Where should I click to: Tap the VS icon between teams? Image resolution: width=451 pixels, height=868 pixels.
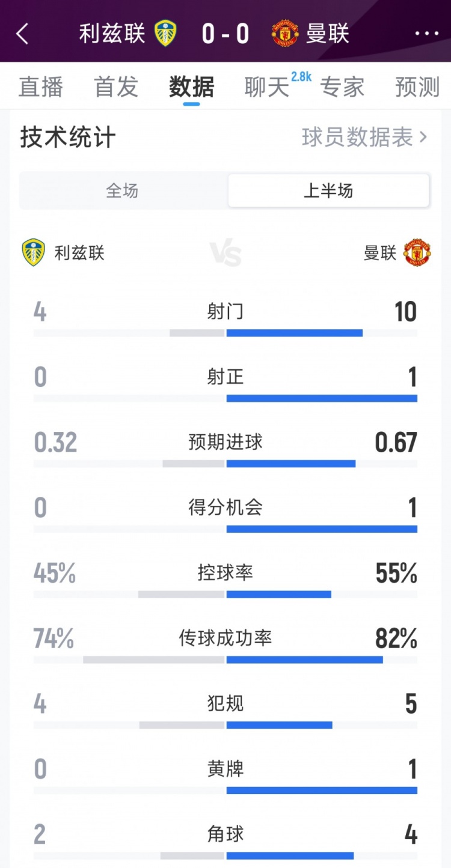click(226, 253)
